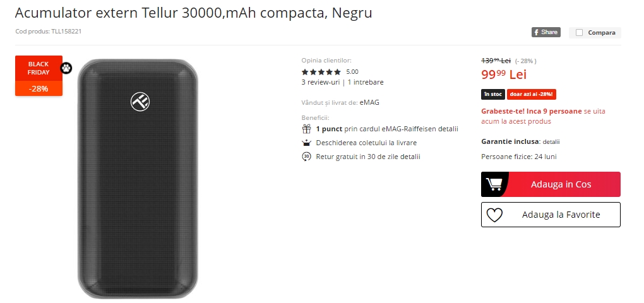Click the shopping cart icon
The height and width of the screenshot is (303, 644).
point(494,184)
